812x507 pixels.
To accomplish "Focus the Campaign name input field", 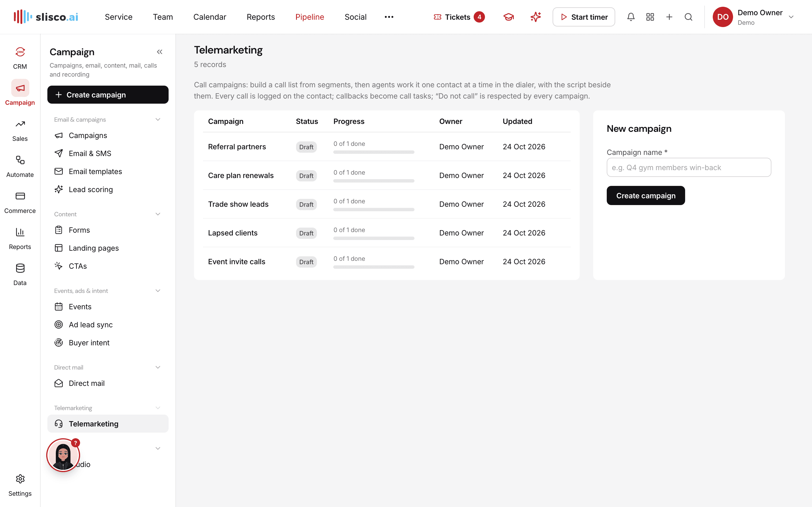I will [x=689, y=167].
